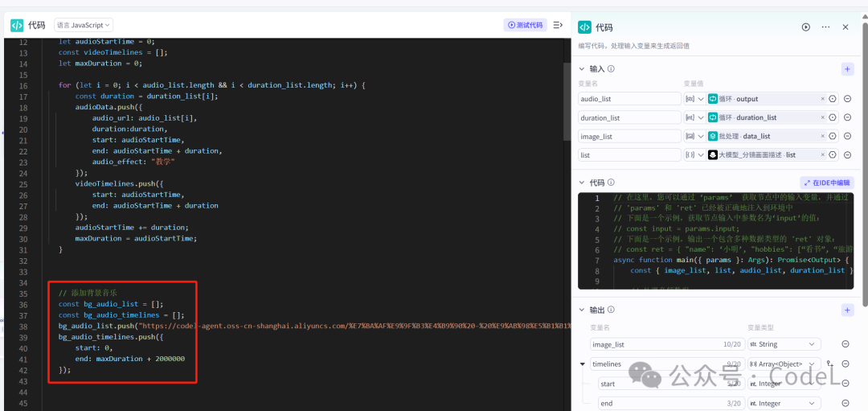Show info tooltip next to 输出
Image resolution: width=868 pixels, height=411 pixels.
coord(611,310)
